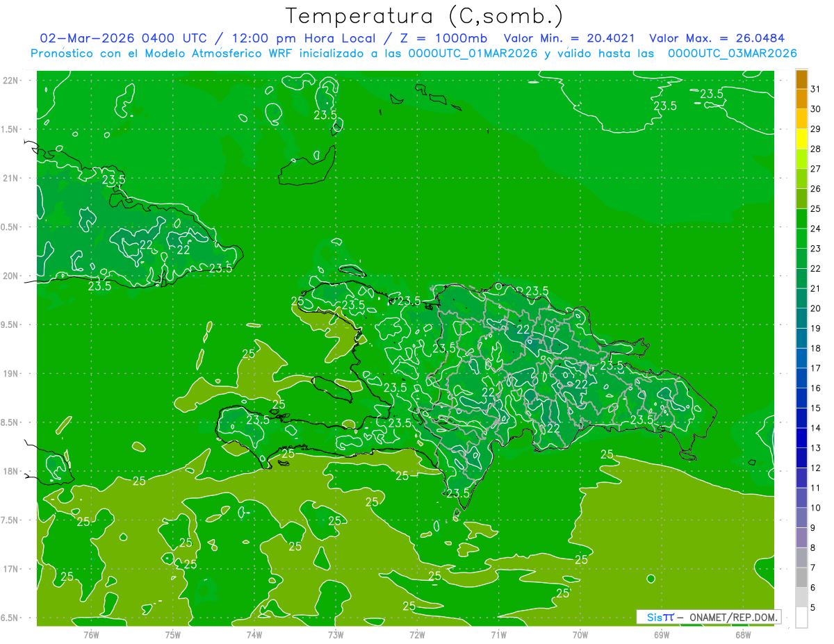Click the '19N' latitude label

click(x=12, y=373)
